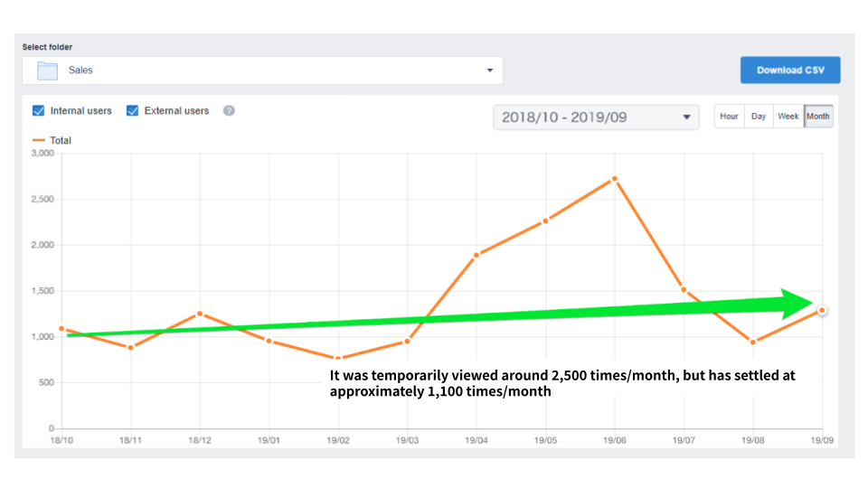Switch to Week view

788,117
